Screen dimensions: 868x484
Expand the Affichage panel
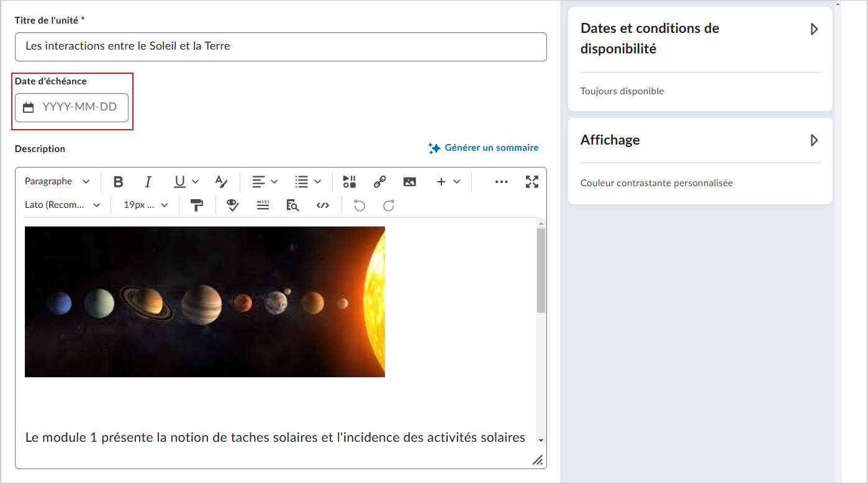pyautogui.click(x=814, y=140)
